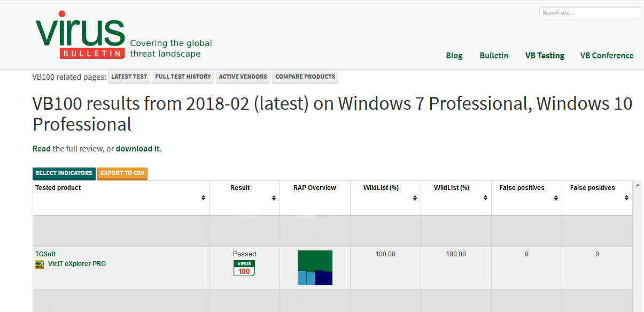Open the VB Conference menu item
644x312 pixels.
tap(607, 56)
